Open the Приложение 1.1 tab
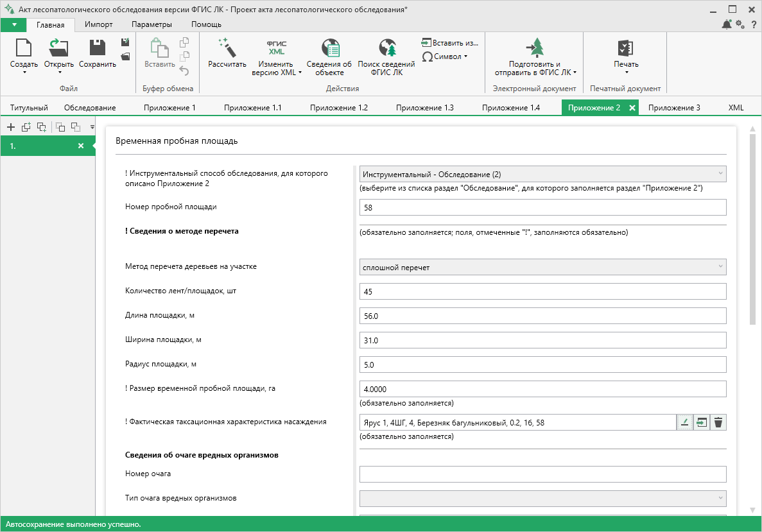The image size is (762, 532). (253, 108)
